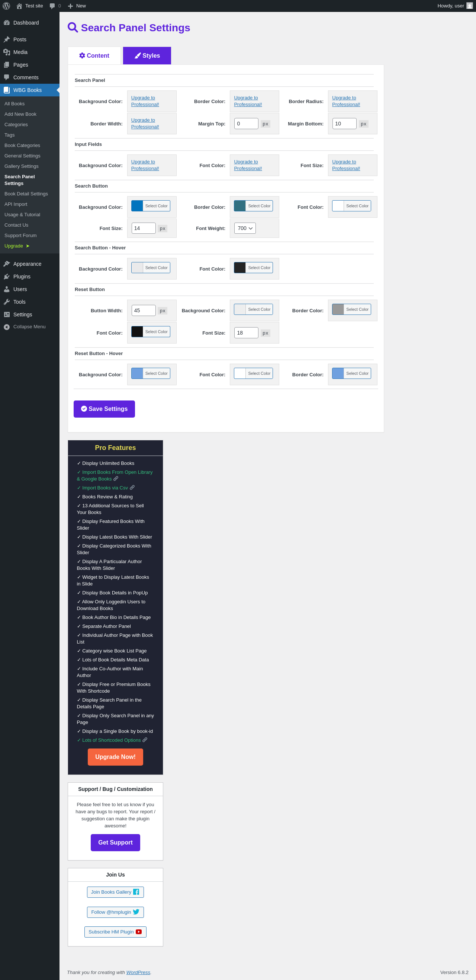Click the WordPress logo icon
The width and height of the screenshot is (476, 980).
pyautogui.click(x=6, y=6)
